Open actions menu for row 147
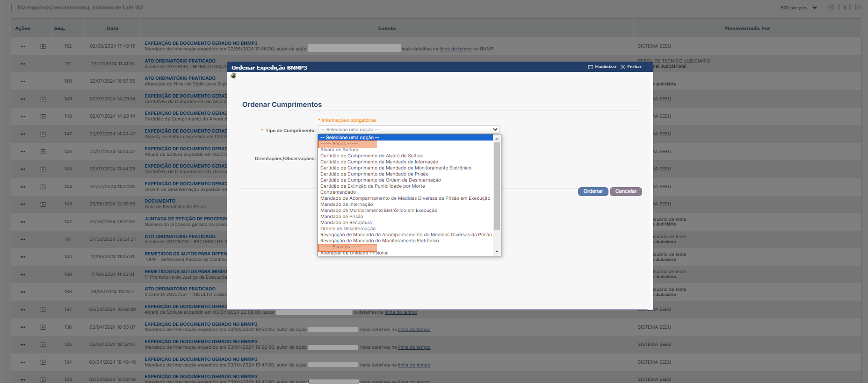868x384 pixels. (22, 134)
